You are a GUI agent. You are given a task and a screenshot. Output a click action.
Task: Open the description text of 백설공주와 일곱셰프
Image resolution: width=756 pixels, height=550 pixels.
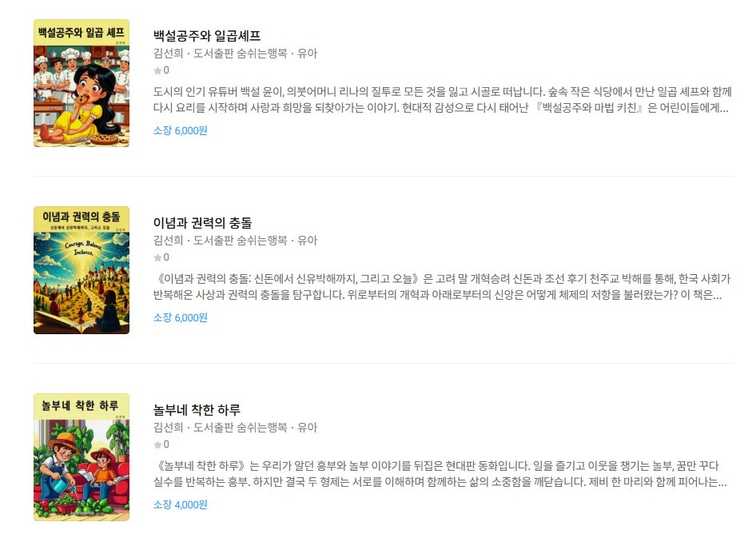point(442,100)
